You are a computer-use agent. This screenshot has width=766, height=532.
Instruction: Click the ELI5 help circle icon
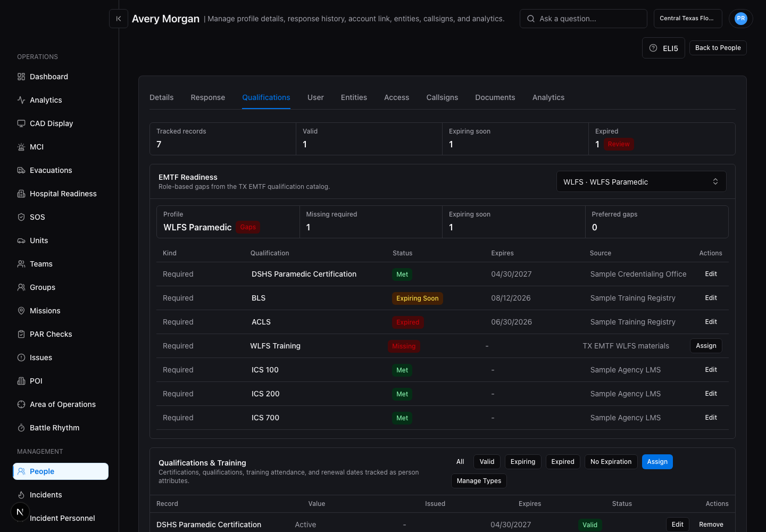653,48
